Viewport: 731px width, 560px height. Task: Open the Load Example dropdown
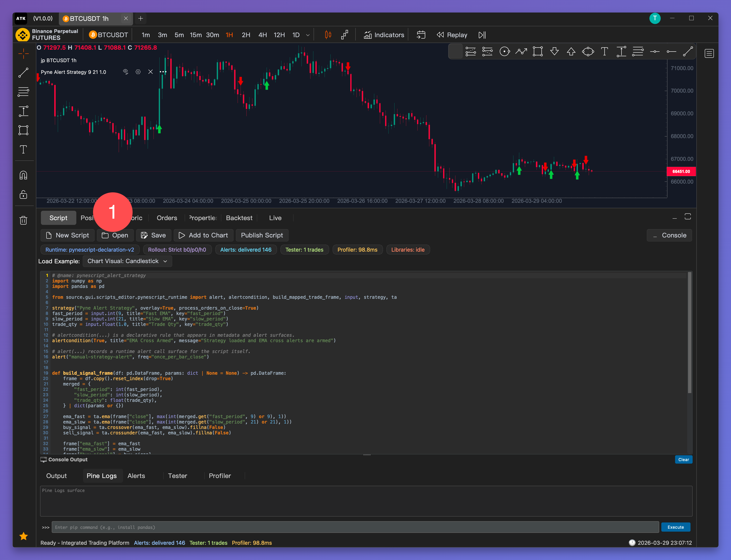pos(127,261)
